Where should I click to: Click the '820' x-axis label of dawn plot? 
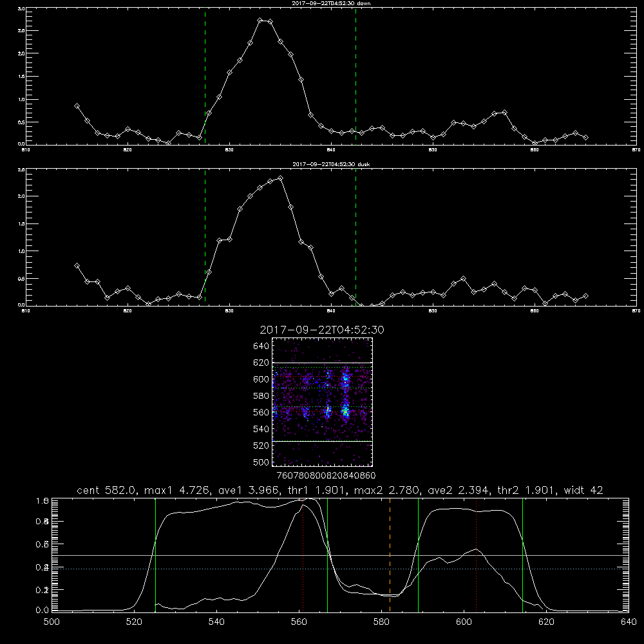(128, 150)
